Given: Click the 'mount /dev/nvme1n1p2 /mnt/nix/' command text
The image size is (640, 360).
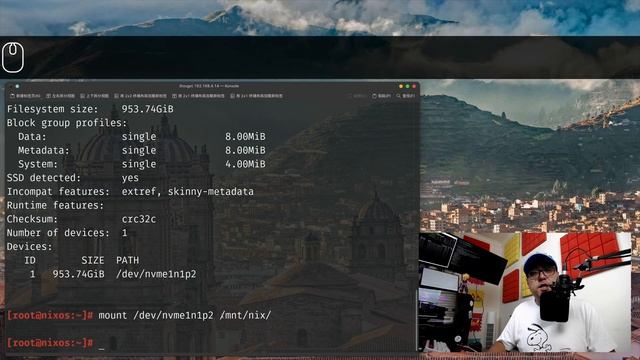Looking at the screenshot, I should pos(185,316).
